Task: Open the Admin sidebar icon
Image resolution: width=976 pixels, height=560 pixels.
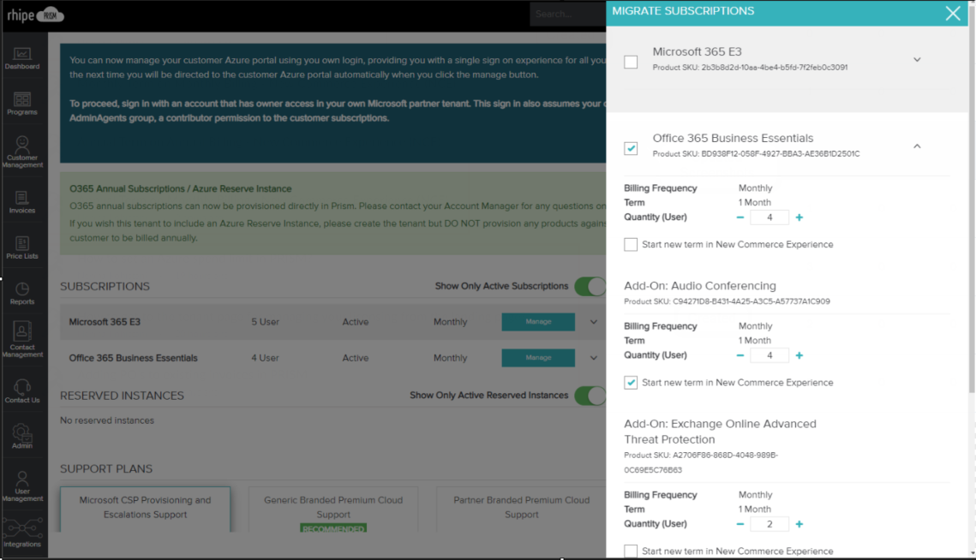Action: 22,437
